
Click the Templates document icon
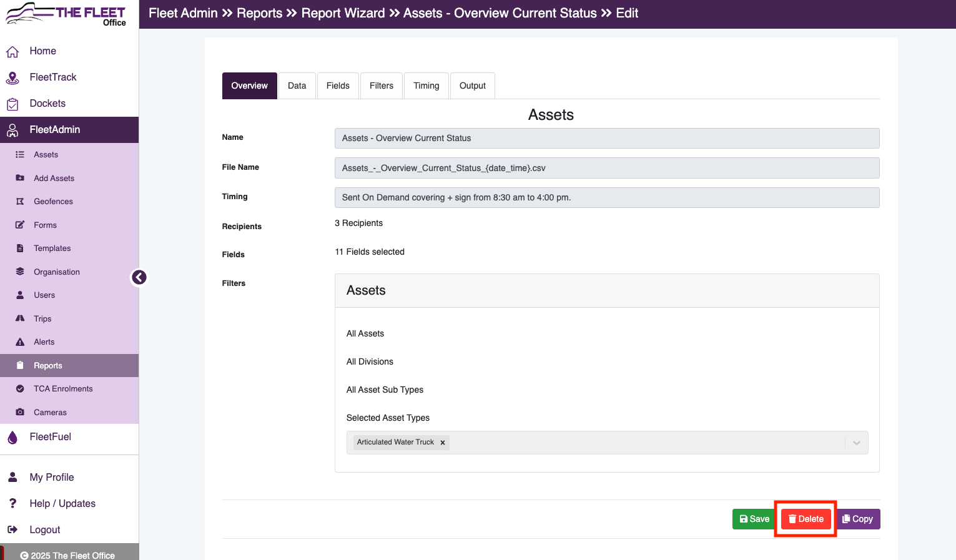[20, 248]
